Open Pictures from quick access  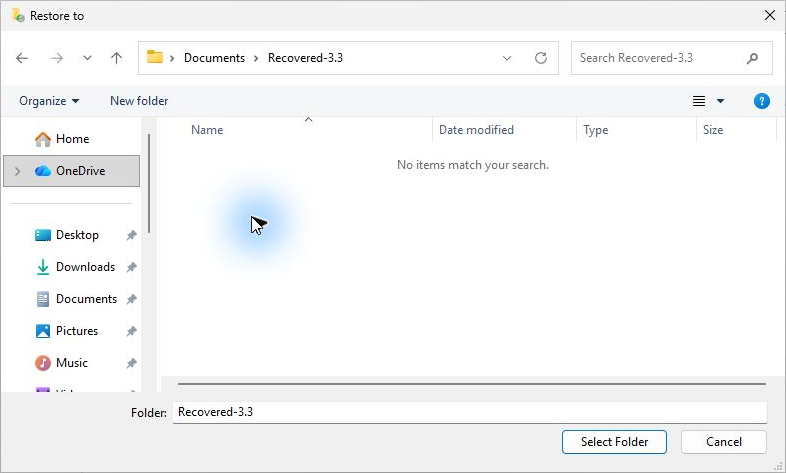pyautogui.click(x=66, y=331)
